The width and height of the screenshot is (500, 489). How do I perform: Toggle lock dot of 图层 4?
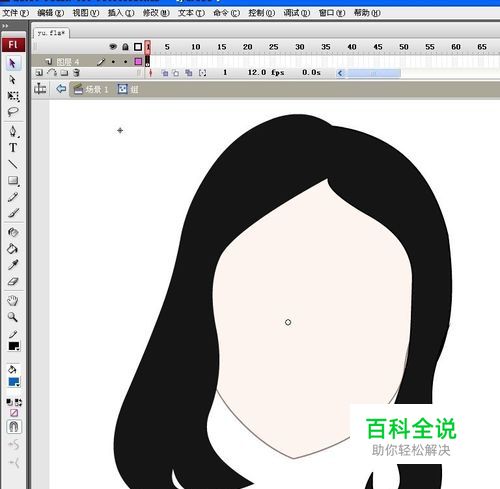125,62
